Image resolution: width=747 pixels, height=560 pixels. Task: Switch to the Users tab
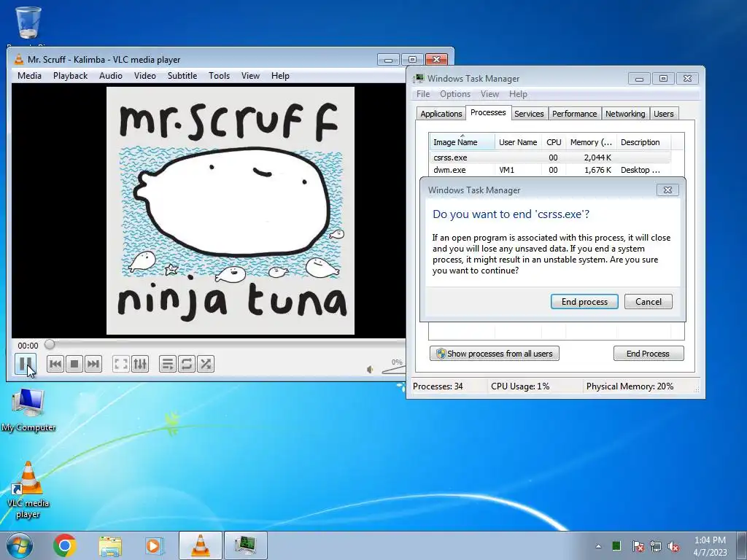point(663,114)
